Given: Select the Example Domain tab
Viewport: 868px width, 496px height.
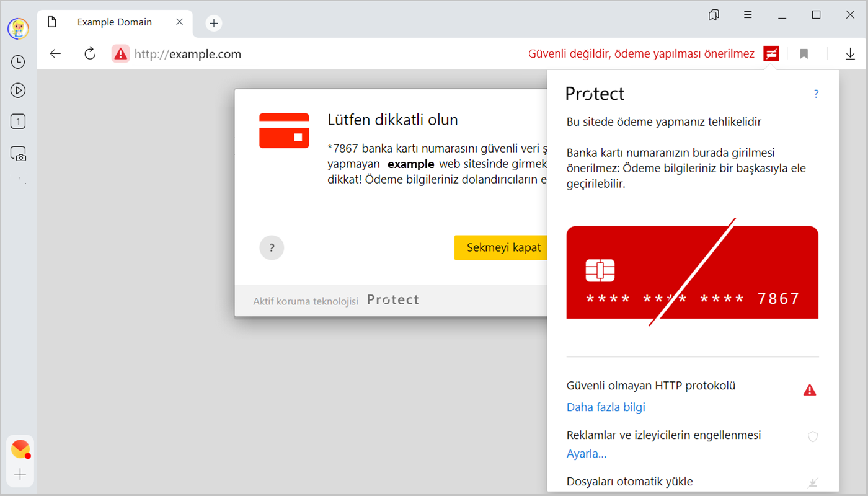Looking at the screenshot, I should pos(115,22).
